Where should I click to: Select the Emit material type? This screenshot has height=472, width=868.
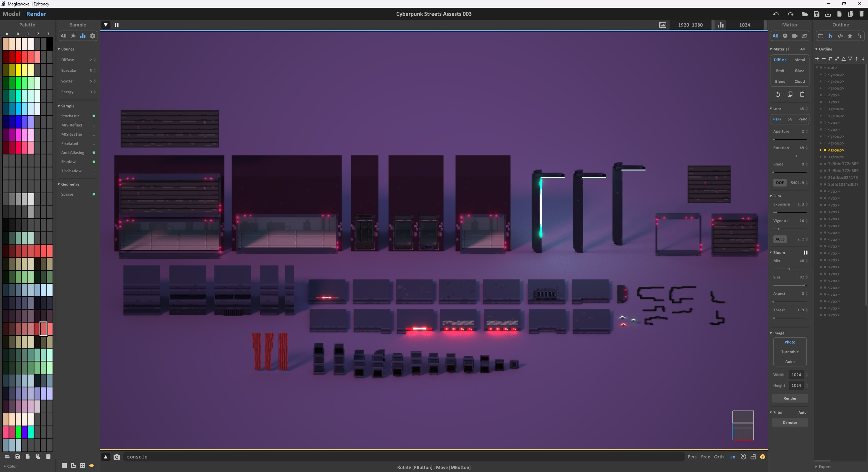point(780,71)
